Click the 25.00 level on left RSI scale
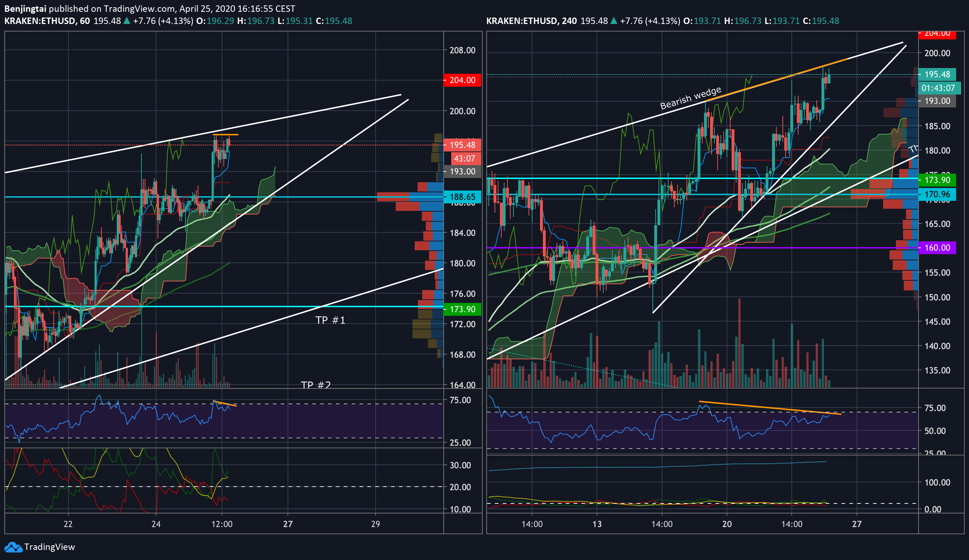Screen dimensions: 969x560 pos(460,443)
